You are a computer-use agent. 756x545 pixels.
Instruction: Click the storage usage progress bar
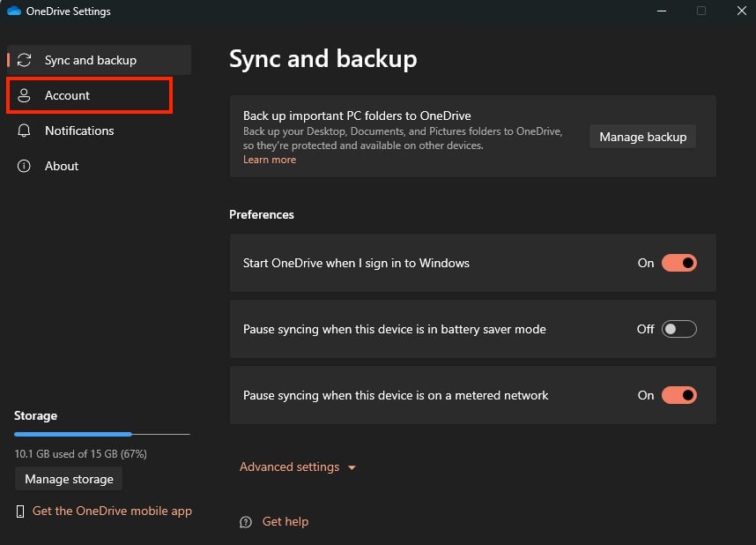click(101, 434)
